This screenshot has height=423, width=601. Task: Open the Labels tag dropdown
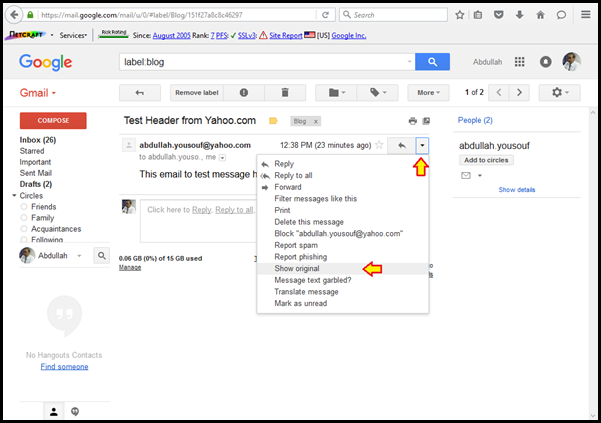(x=378, y=93)
